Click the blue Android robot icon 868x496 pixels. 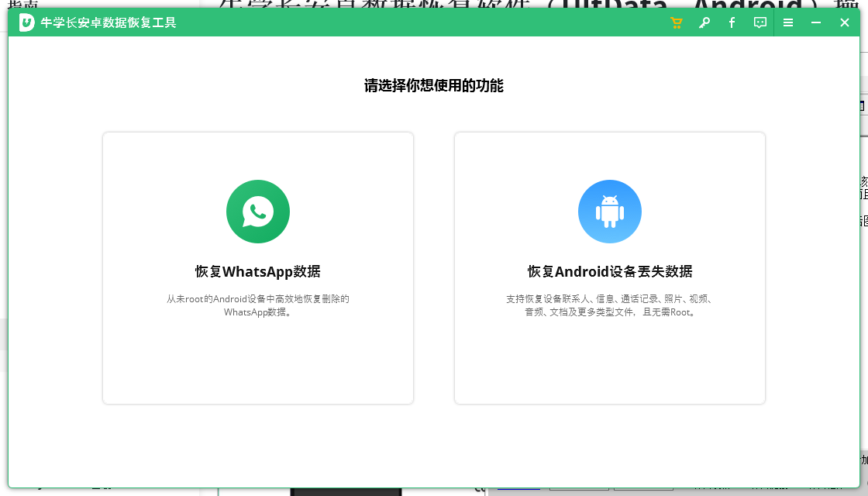(x=609, y=212)
